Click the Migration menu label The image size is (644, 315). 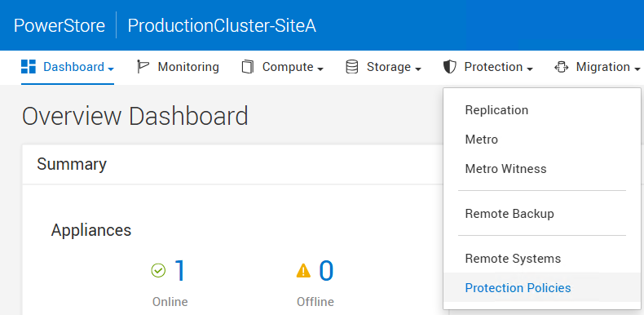pos(603,67)
